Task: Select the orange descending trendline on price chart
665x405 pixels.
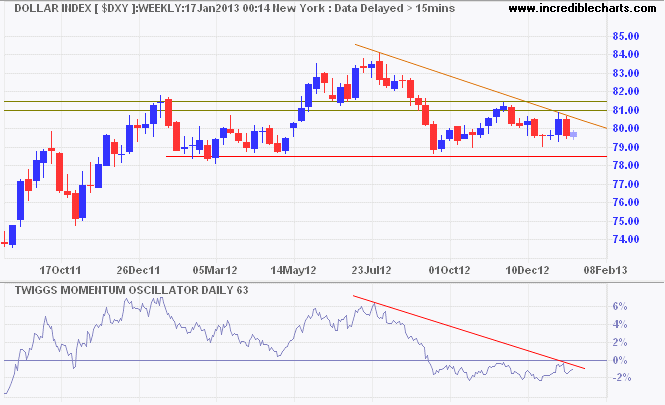Action: pos(481,86)
